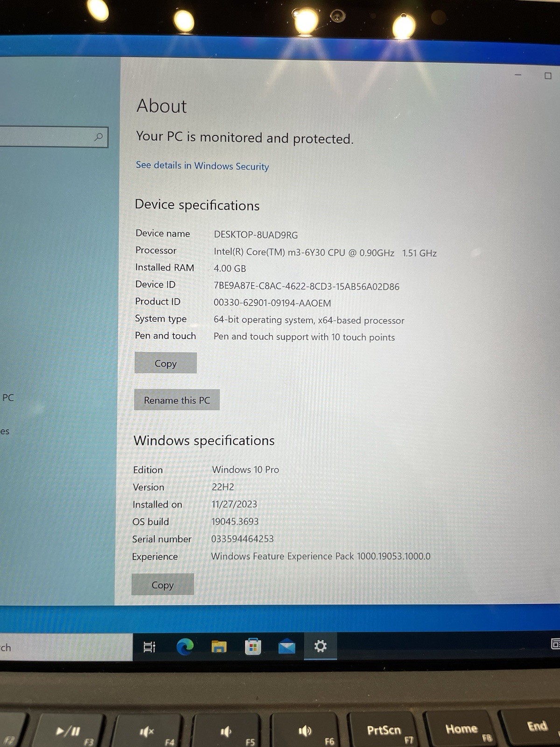This screenshot has width=560, height=747.
Task: Click the installed on date 11/27/2023
Action: (x=234, y=504)
